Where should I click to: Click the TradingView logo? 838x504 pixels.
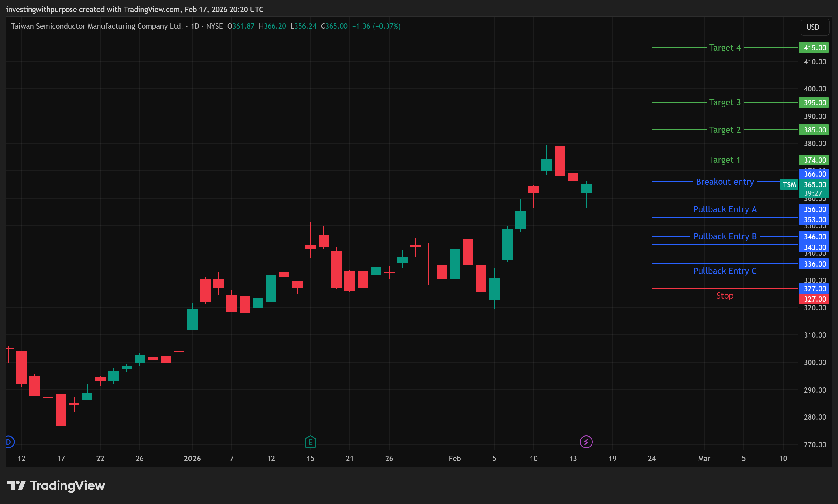(56, 485)
